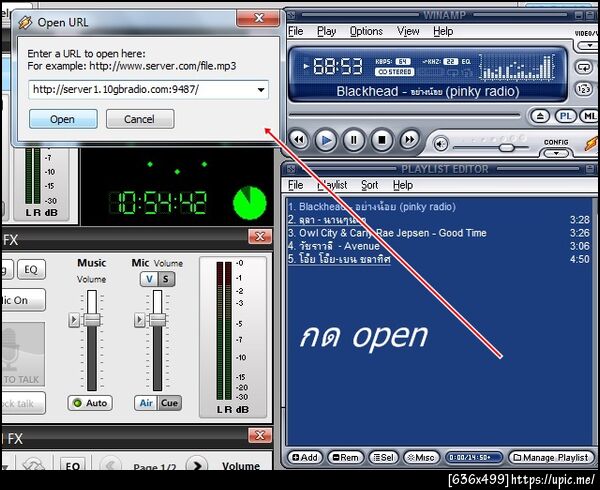
Task: Click playlist time display 0:00/14:50
Action: coord(473,457)
